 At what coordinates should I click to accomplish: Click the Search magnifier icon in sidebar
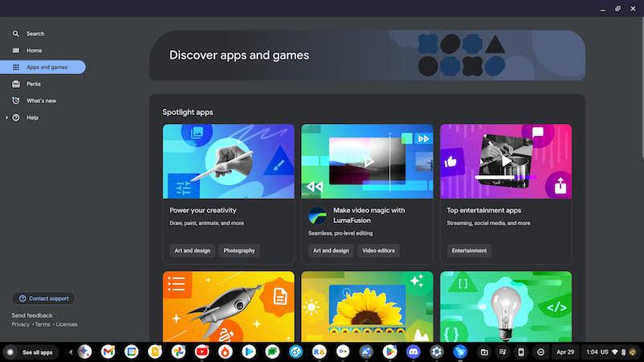[x=16, y=34]
